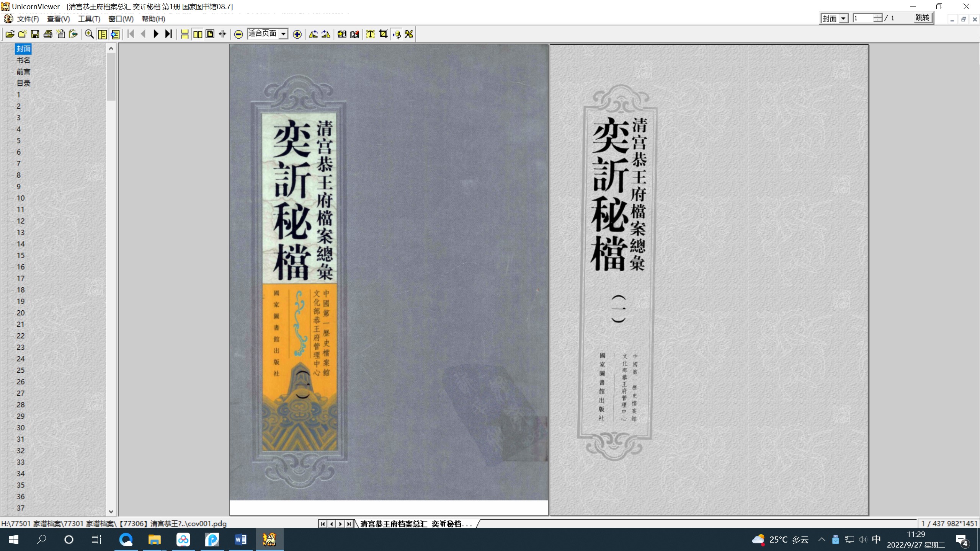Image resolution: width=980 pixels, height=551 pixels.
Task: Open settings with wrench tools icon
Action: pyautogui.click(x=409, y=34)
